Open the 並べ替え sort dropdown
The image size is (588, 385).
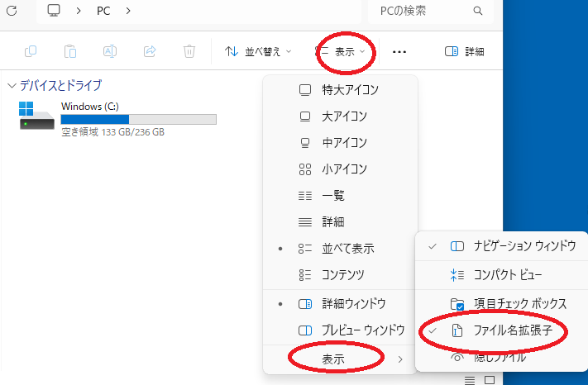pyautogui.click(x=258, y=51)
